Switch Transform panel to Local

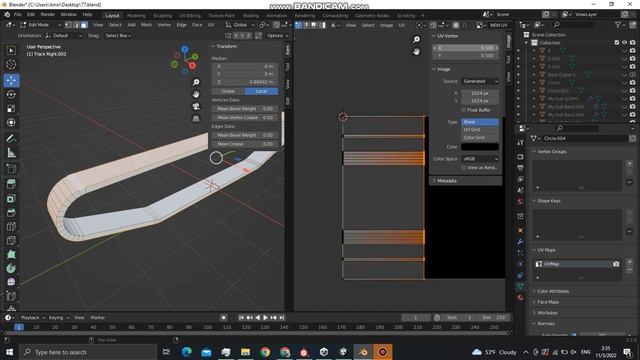pyautogui.click(x=262, y=91)
